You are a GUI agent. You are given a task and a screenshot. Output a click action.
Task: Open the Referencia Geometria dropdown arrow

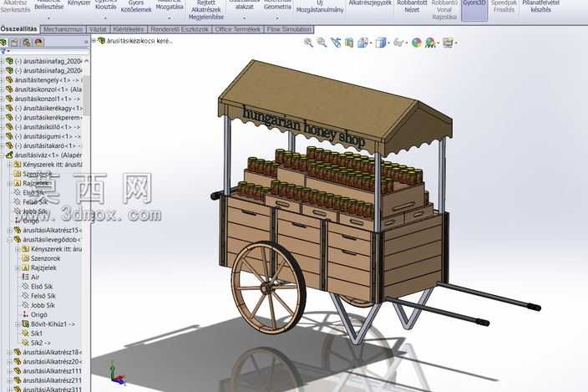pos(277,18)
